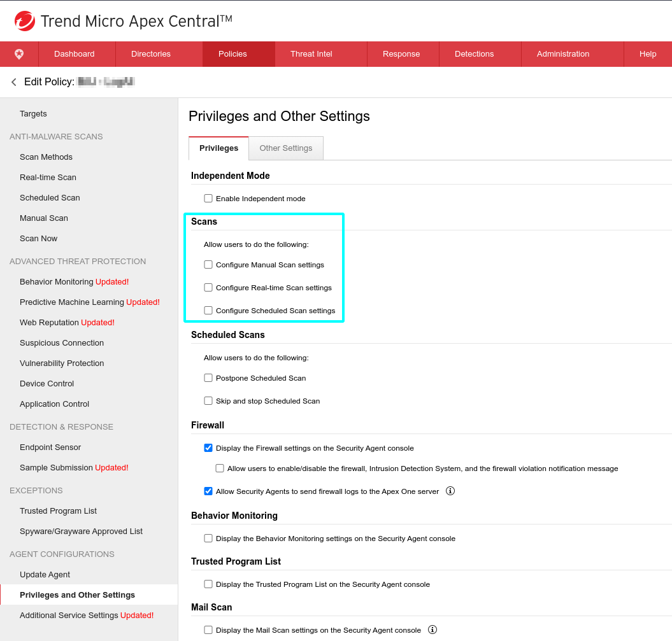Select Scan Now in sidebar
672x641 pixels.
tap(39, 239)
